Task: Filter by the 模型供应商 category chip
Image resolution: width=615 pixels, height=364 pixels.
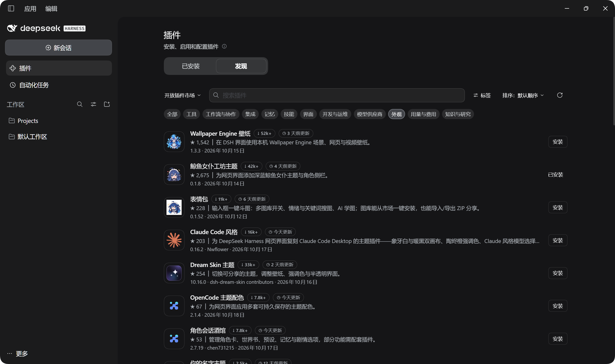Action: [369, 114]
